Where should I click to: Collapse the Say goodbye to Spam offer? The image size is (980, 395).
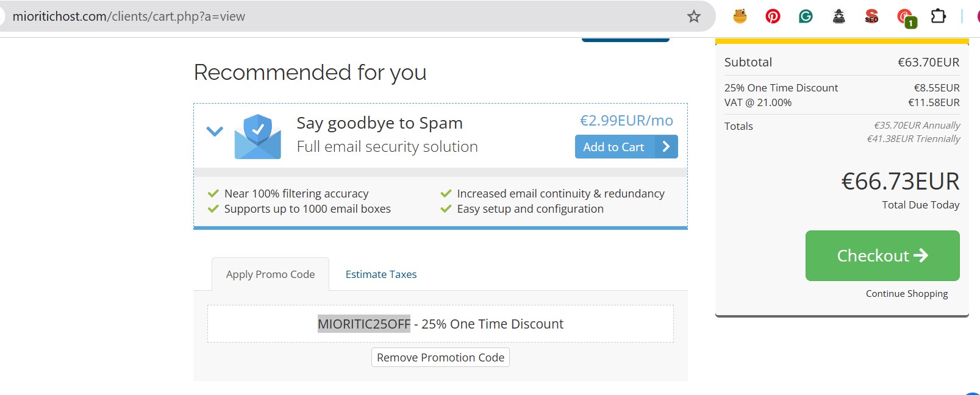click(214, 132)
